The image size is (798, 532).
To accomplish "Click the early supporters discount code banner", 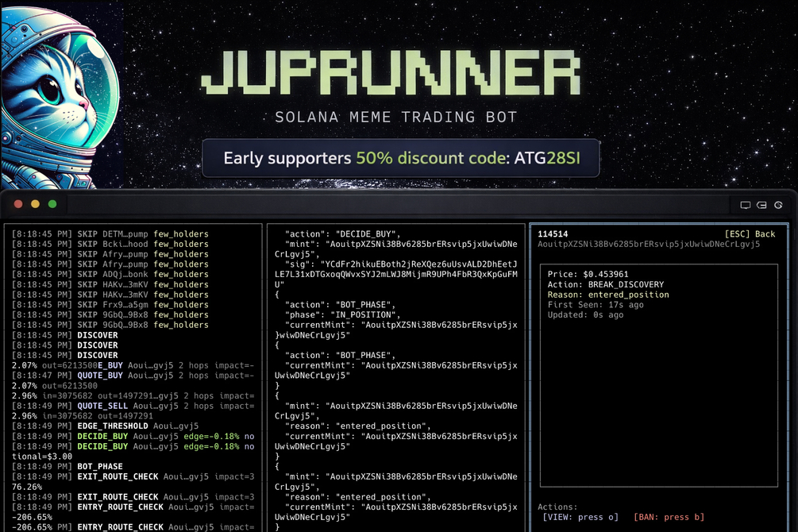I will pos(401,158).
